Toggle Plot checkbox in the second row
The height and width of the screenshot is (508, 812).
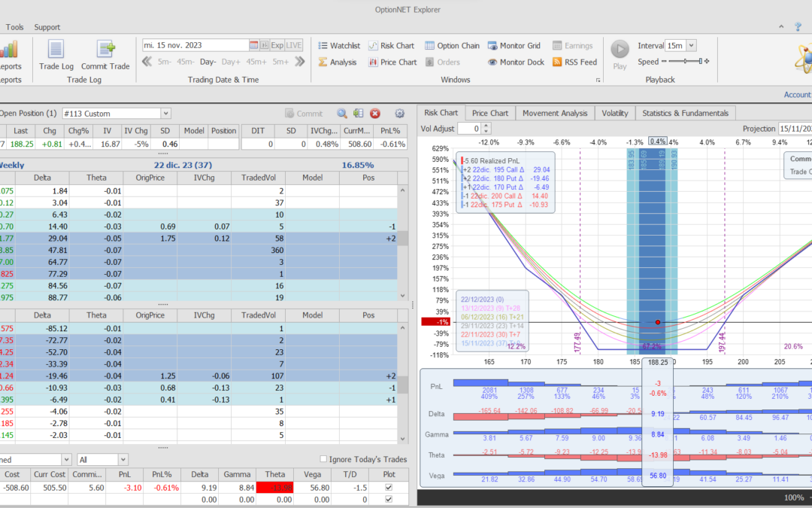387,500
